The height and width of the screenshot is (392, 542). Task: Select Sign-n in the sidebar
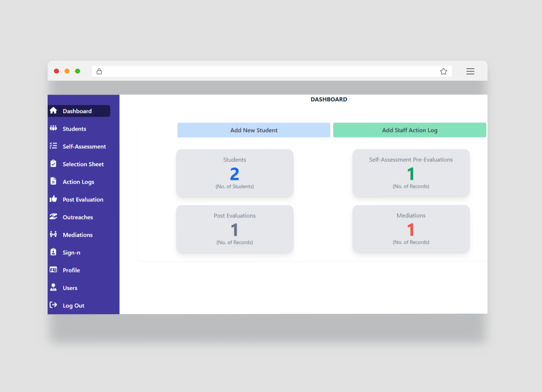[x=71, y=252]
